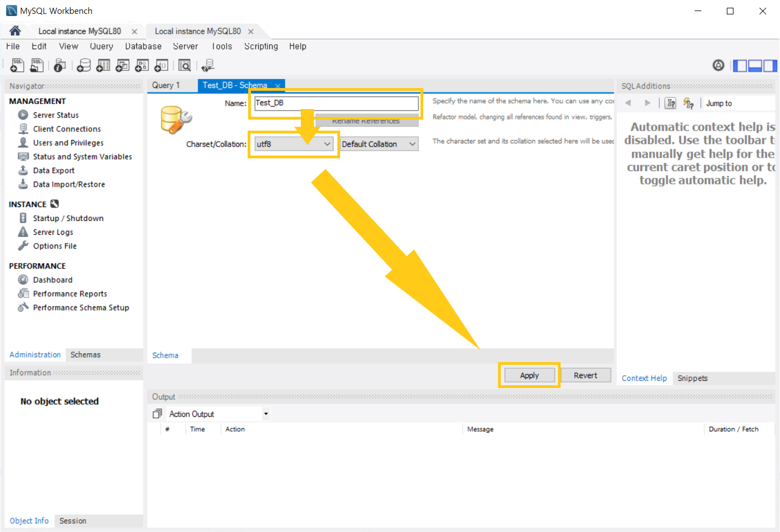Switch to the Snippets tab
This screenshot has height=532, width=780.
[692, 378]
